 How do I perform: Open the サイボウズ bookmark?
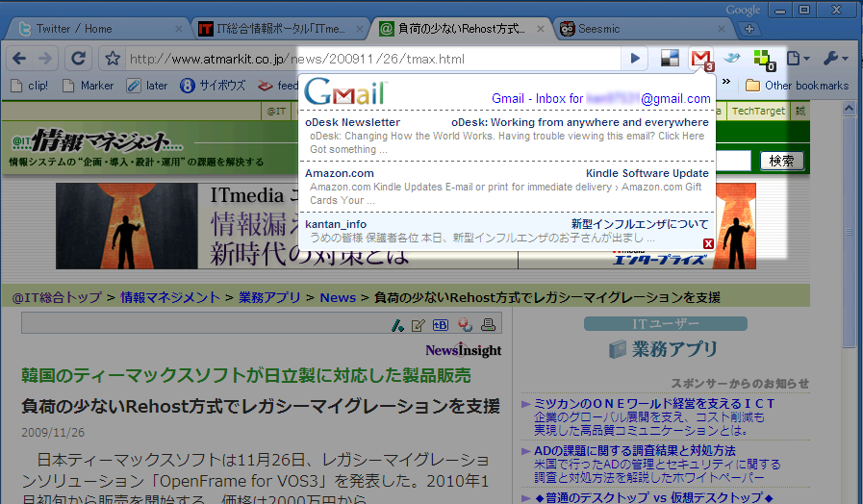click(x=213, y=86)
